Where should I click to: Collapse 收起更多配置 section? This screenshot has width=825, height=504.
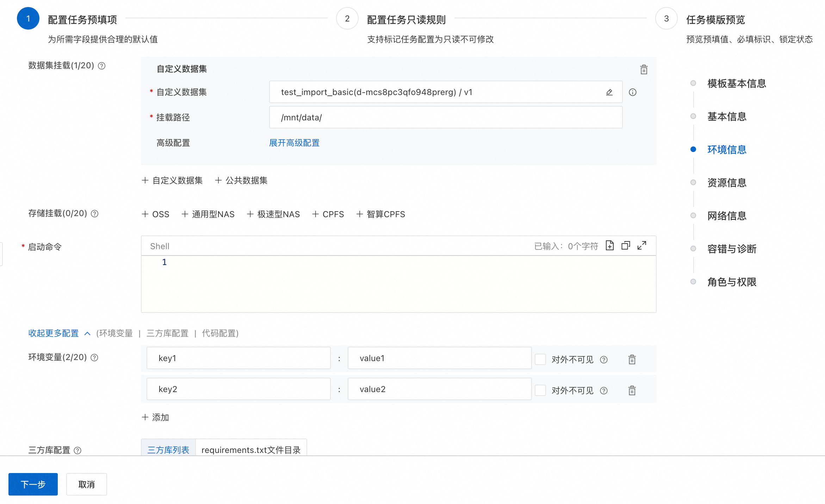[x=59, y=333]
